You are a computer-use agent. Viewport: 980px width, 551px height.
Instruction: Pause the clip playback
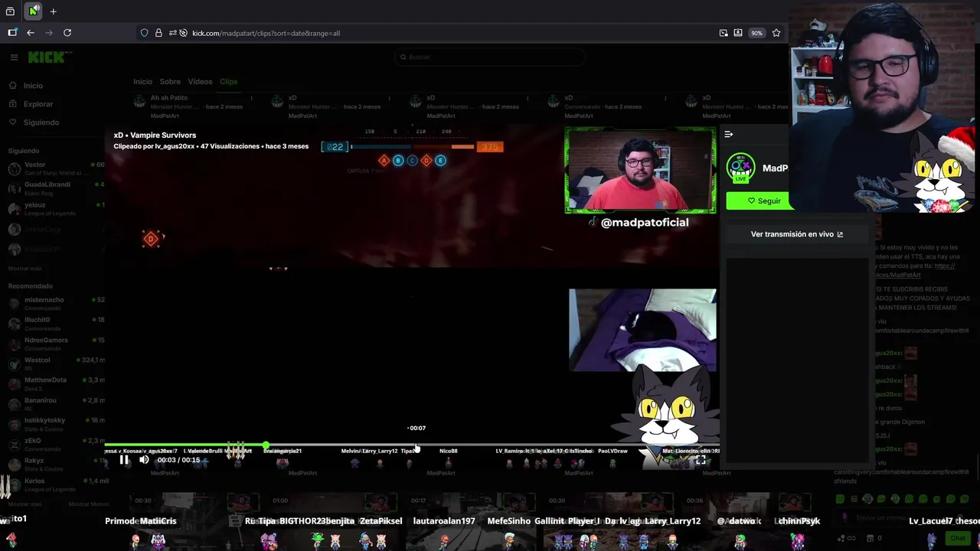pos(124,460)
